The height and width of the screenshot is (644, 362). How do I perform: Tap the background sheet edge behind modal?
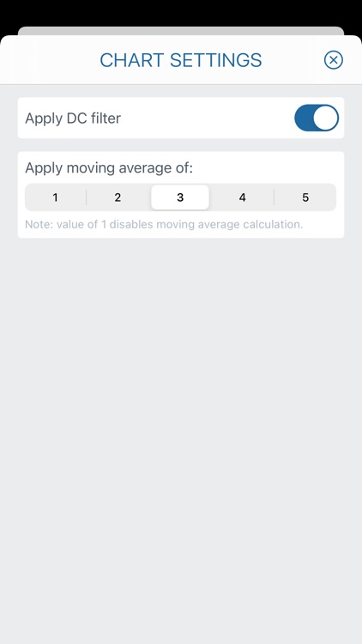click(181, 31)
